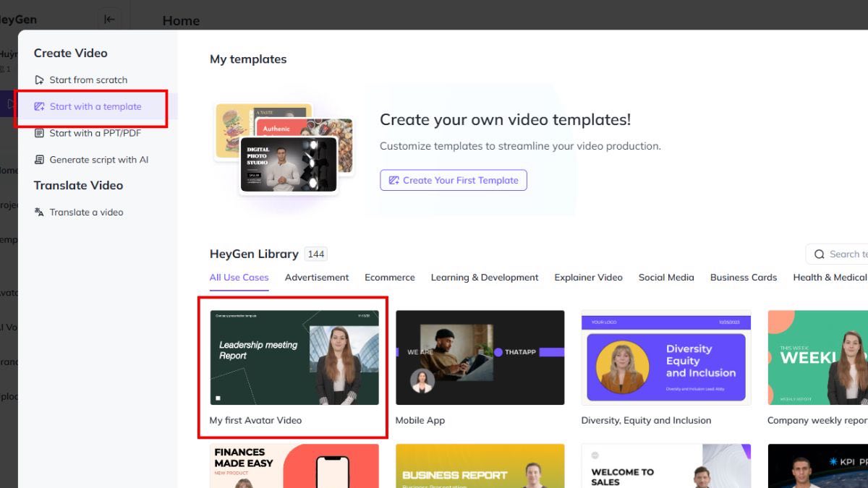Image resolution: width=868 pixels, height=488 pixels.
Task: Click the HeyGen logo
Action: (x=18, y=20)
